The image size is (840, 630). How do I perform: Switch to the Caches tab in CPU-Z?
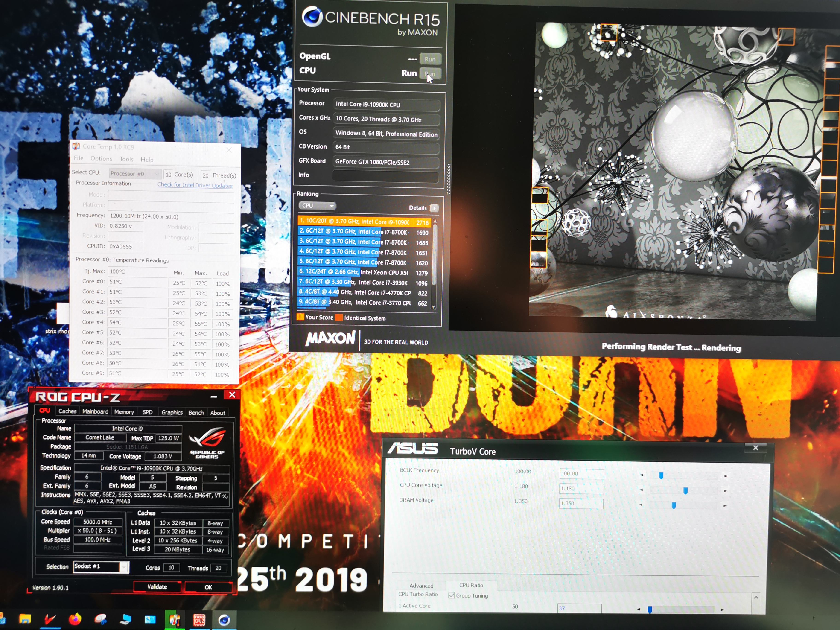(x=68, y=411)
